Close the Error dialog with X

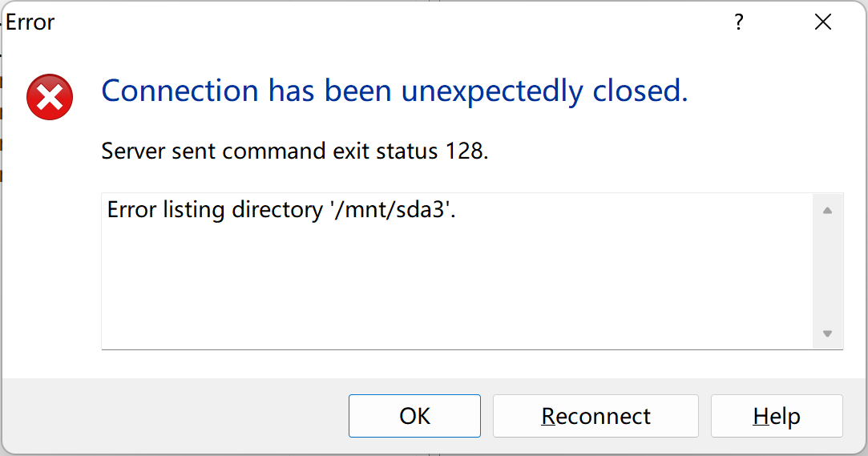(823, 22)
